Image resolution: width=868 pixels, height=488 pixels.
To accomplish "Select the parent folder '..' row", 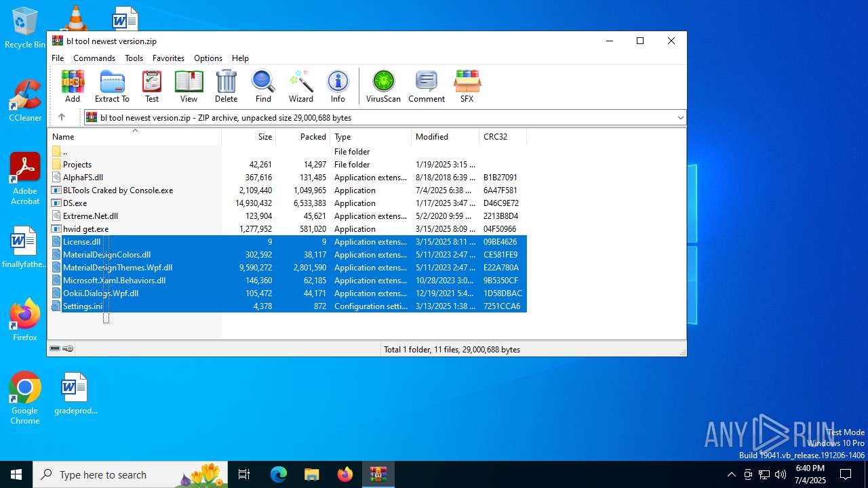I will click(288, 152).
